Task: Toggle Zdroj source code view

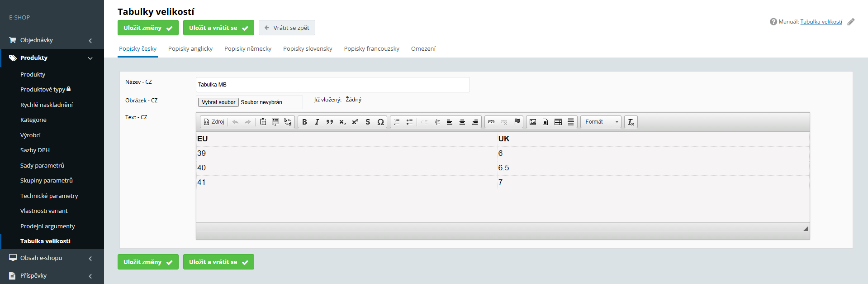Action: [x=214, y=122]
